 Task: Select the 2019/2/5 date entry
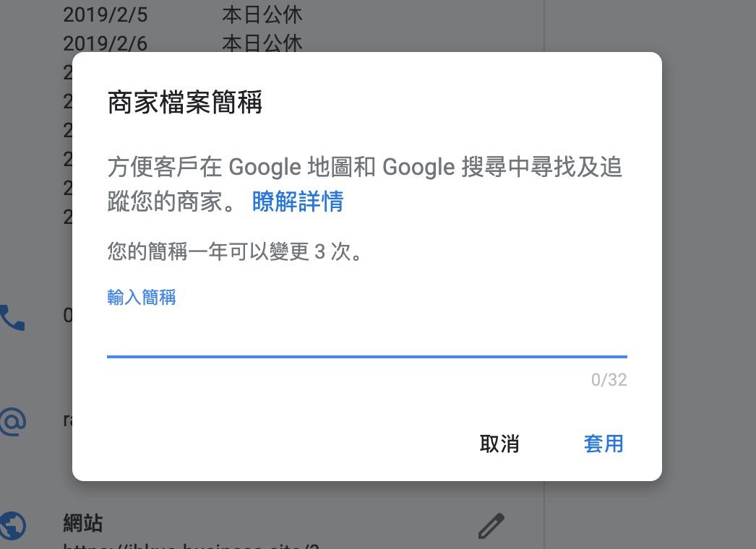pyautogui.click(x=105, y=14)
